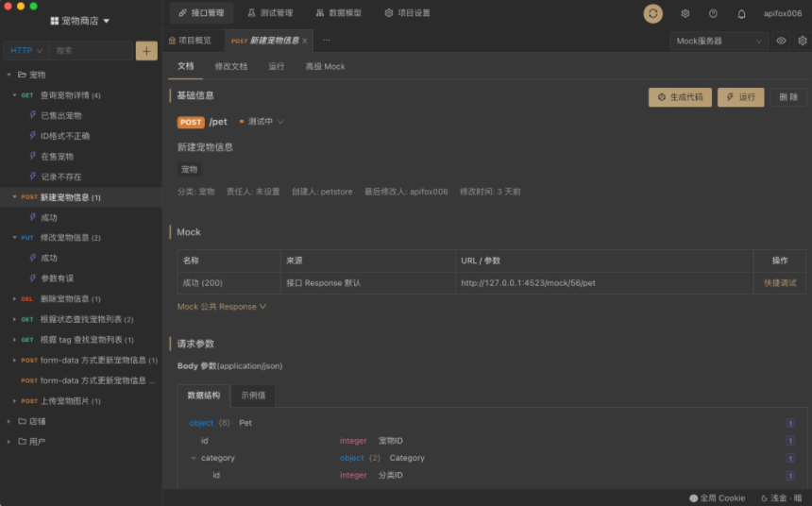
Task: Collapse 修改宠物信息 tree node
Action: (x=14, y=237)
